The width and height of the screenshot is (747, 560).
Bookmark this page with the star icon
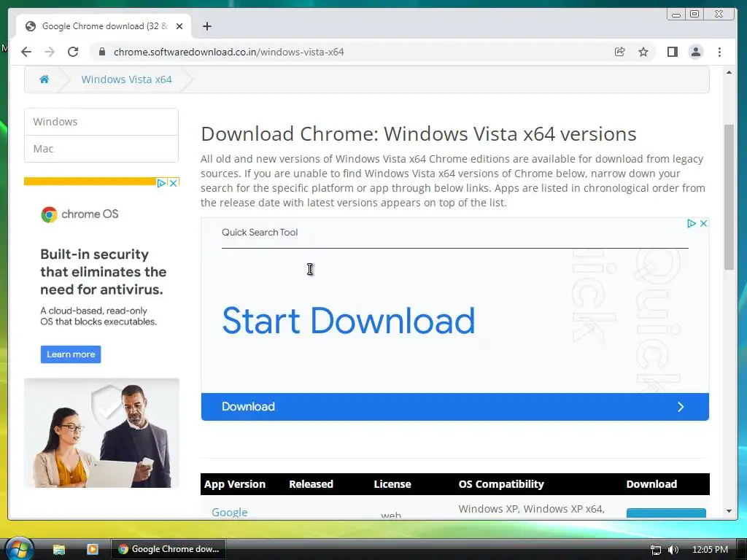click(x=643, y=52)
